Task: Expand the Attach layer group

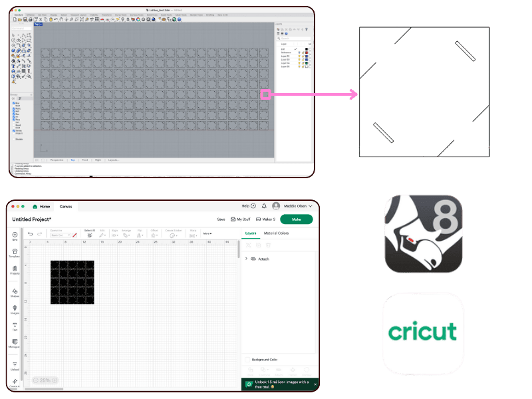Action: [246, 259]
